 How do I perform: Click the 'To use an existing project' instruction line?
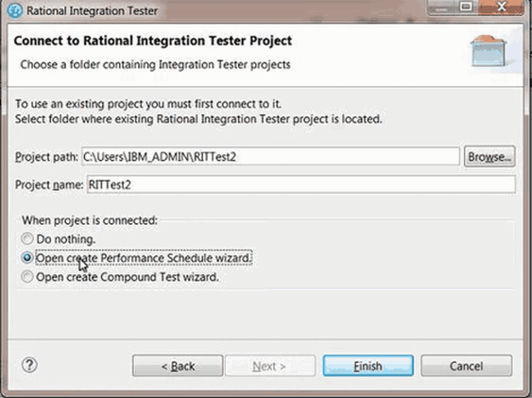point(148,104)
